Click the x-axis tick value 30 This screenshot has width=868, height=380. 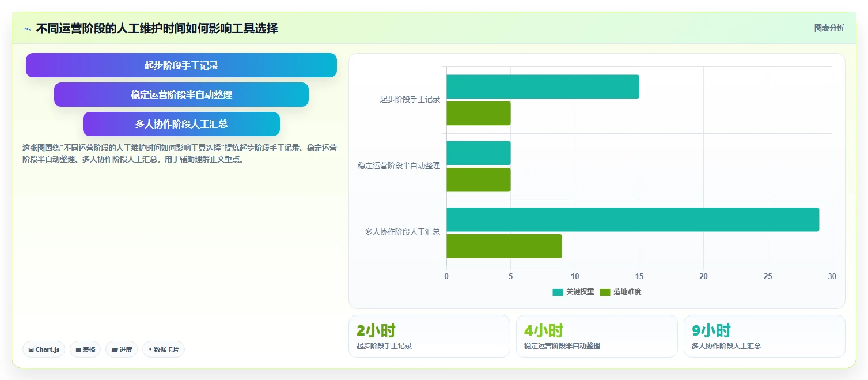coord(832,277)
